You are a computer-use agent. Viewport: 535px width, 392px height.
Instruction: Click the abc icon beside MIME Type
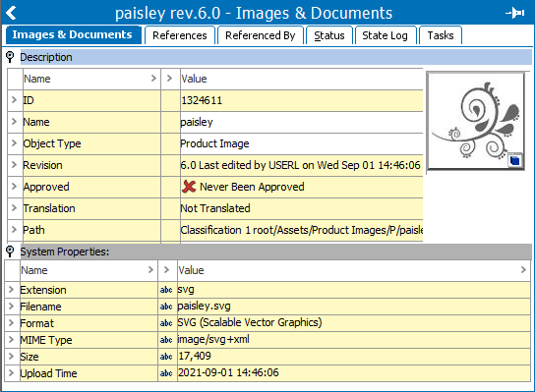click(166, 340)
